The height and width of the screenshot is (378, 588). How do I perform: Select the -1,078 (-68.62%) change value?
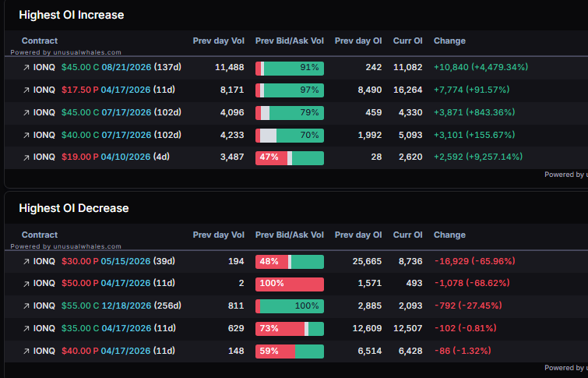click(x=472, y=283)
